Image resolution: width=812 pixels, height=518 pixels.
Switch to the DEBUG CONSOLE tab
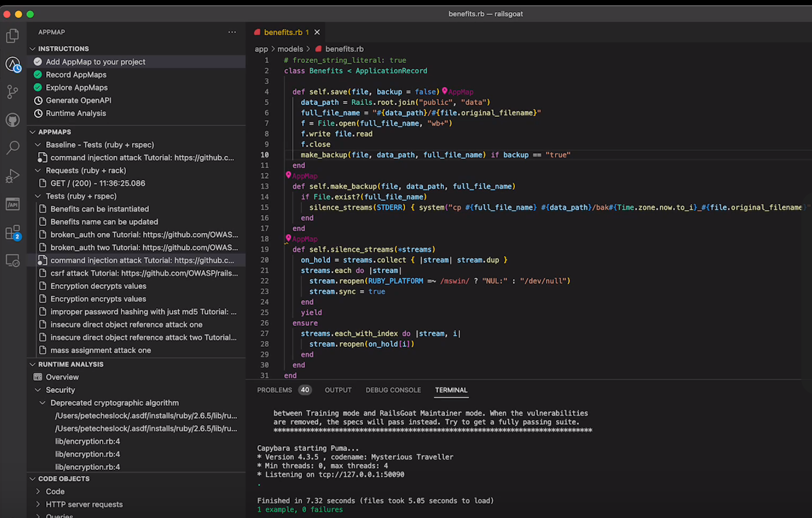(x=393, y=390)
